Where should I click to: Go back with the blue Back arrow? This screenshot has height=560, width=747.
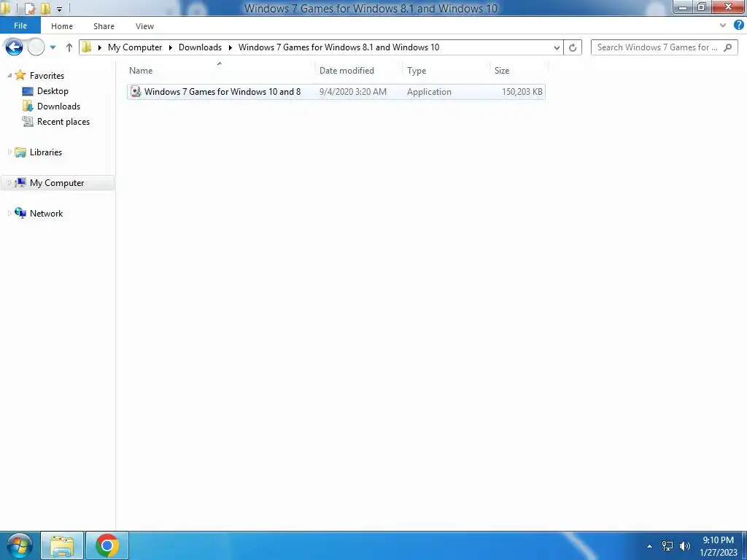pyautogui.click(x=14, y=47)
